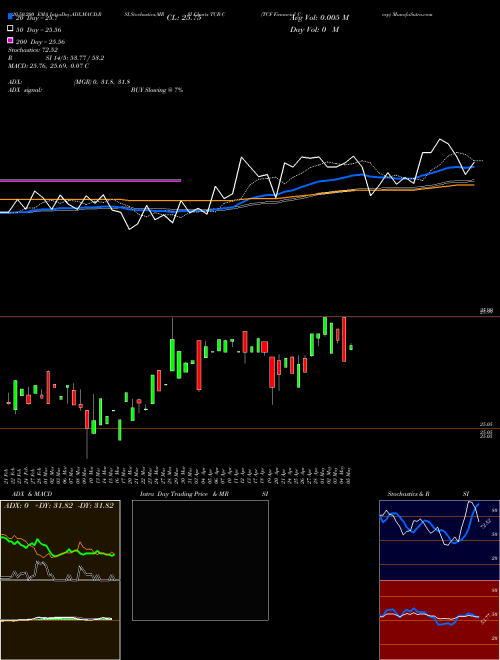Click the 'BUY Slowing @ 7%' ADX signal
The image size is (500, 660).
(157, 90)
